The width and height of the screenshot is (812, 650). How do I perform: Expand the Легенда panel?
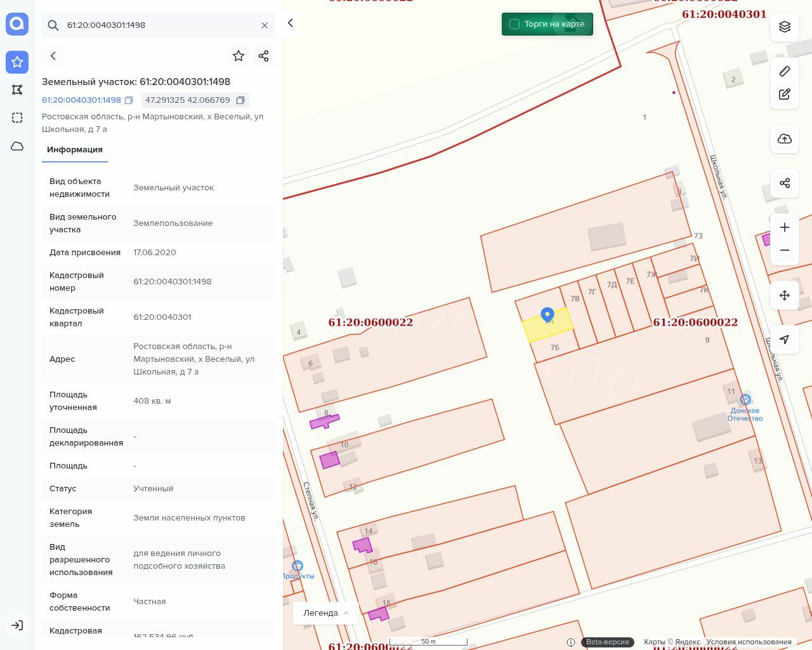(326, 613)
